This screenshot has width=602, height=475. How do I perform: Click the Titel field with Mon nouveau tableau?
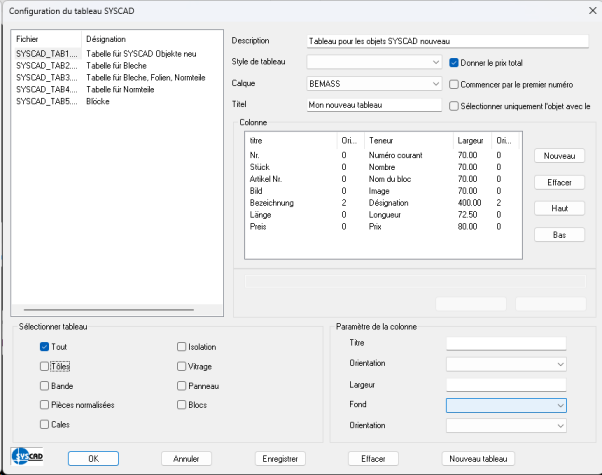[374, 105]
